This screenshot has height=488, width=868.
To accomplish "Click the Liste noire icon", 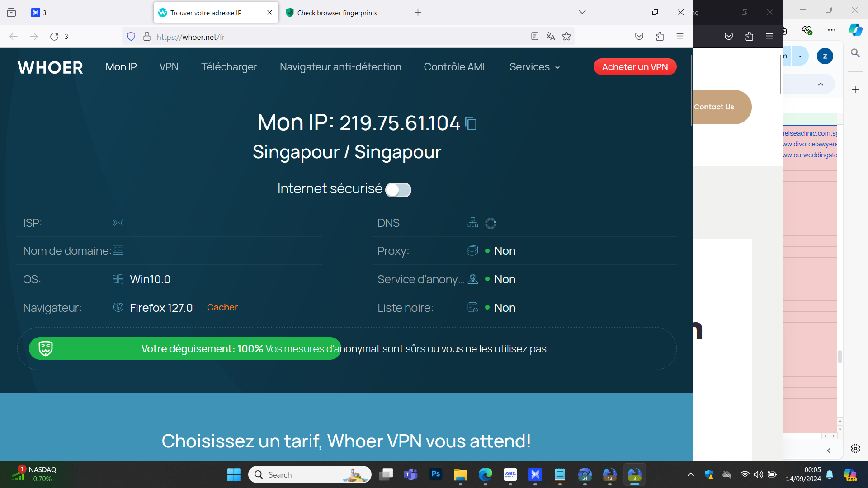I will [473, 308].
